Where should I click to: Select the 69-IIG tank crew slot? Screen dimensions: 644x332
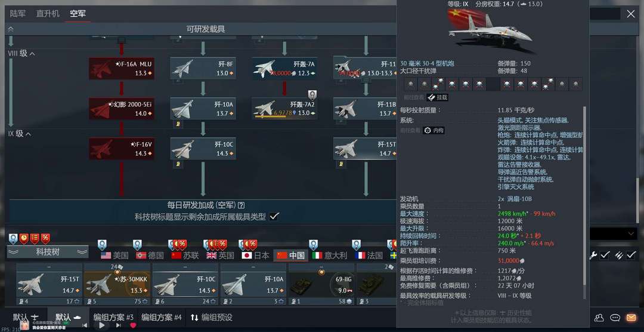[321, 284]
